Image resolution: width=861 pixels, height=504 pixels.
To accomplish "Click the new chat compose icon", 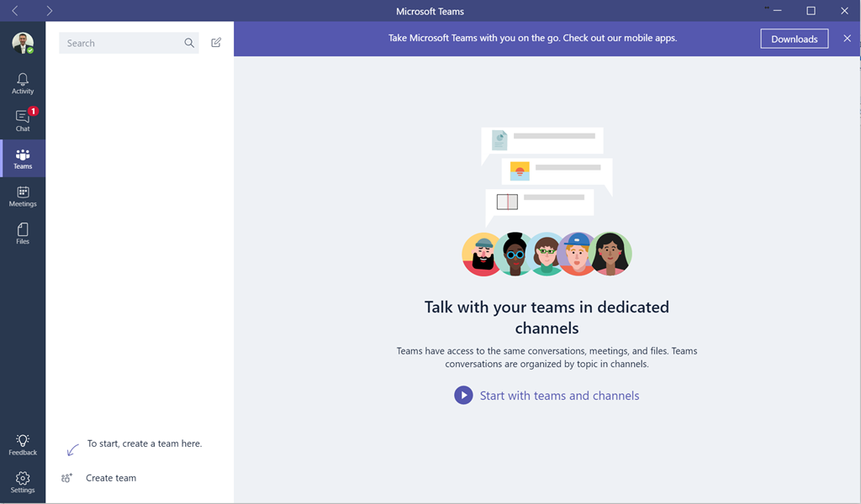I will (216, 43).
